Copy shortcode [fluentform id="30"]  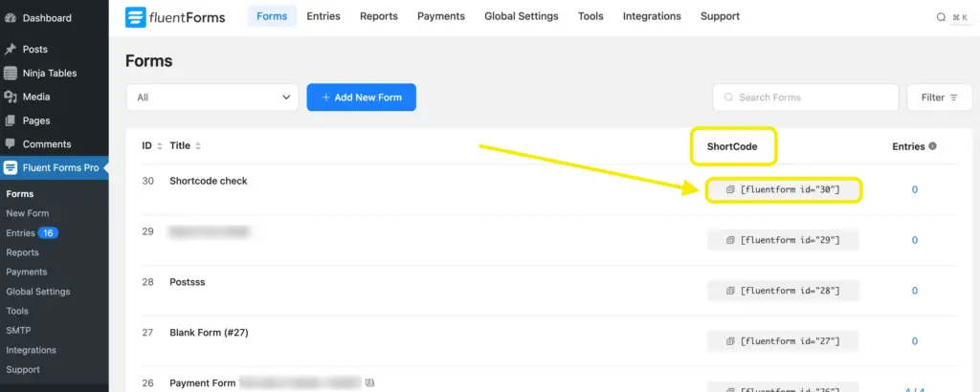(x=783, y=189)
